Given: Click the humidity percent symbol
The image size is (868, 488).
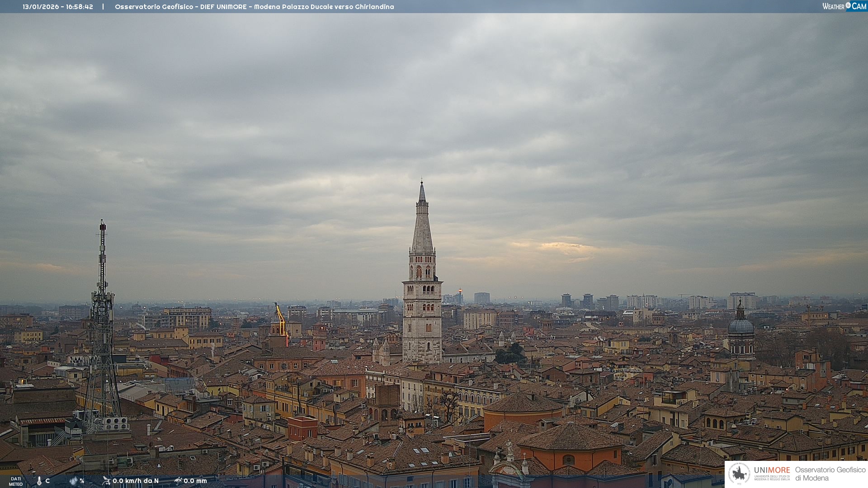Looking at the screenshot, I should (x=82, y=481).
